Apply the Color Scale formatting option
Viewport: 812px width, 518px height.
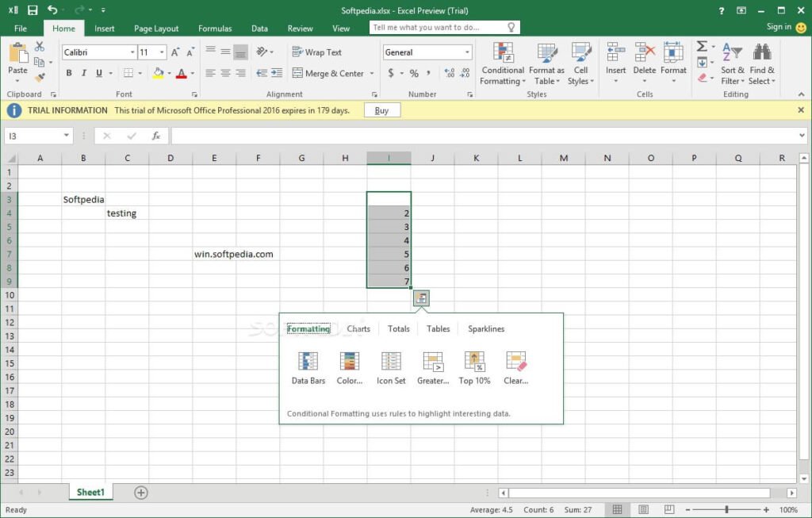click(350, 368)
